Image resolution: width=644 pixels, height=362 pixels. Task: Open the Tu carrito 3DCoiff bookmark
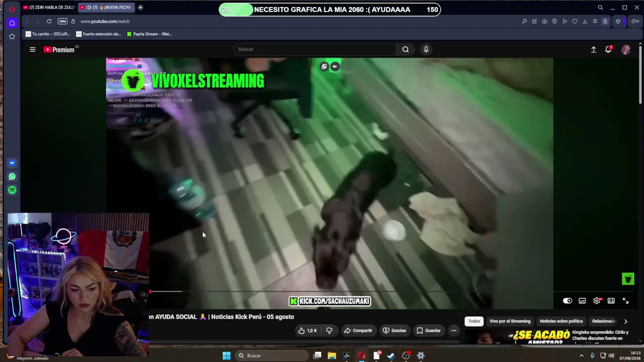48,34
